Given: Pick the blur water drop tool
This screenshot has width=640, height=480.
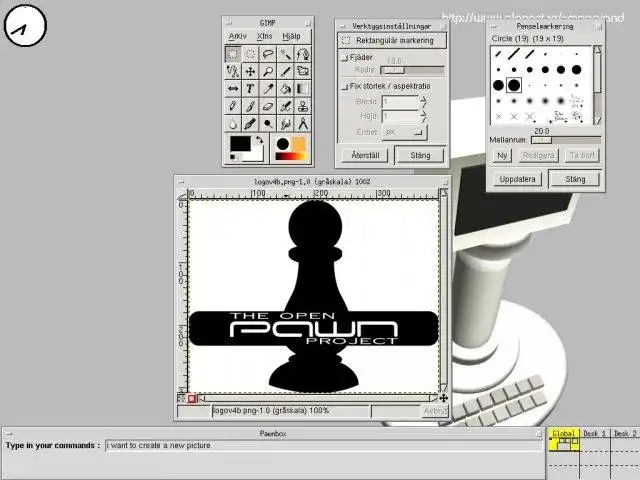Looking at the screenshot, I should coord(233,124).
